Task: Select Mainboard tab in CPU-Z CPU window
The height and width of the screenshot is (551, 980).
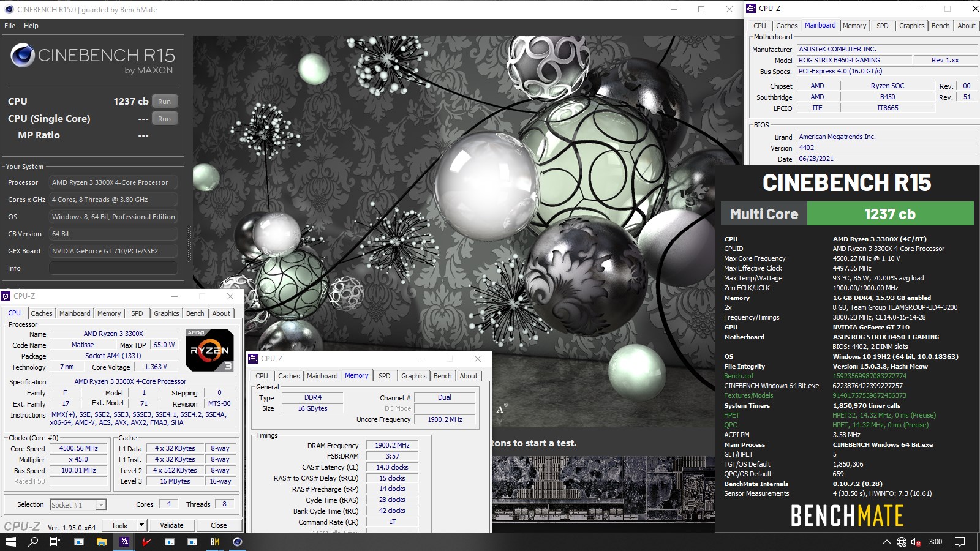Action: point(75,313)
